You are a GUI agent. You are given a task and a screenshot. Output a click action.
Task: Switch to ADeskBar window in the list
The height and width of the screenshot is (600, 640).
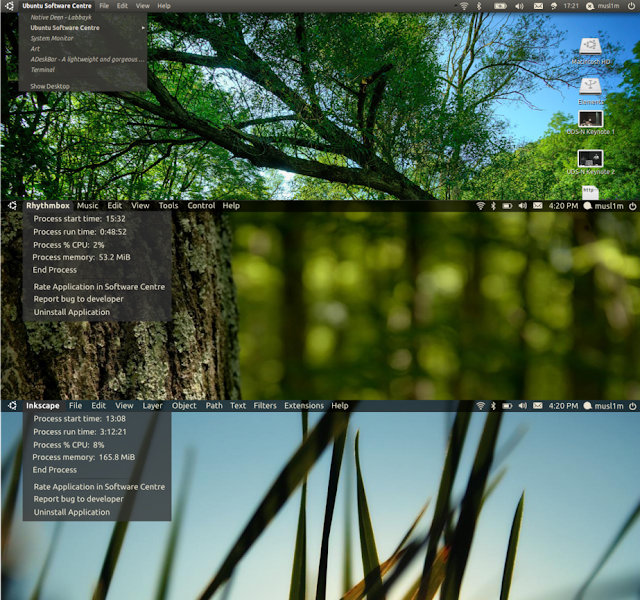click(x=87, y=60)
